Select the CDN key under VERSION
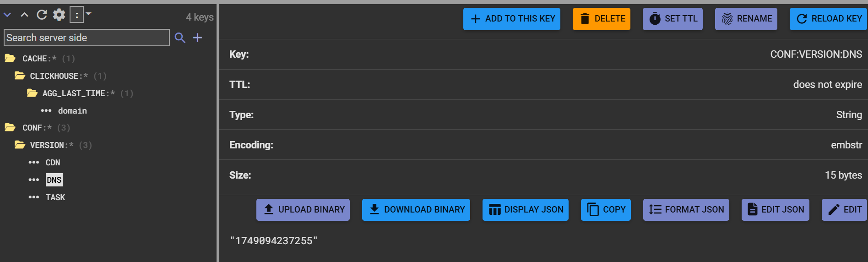Image resolution: width=868 pixels, height=262 pixels. 53,163
